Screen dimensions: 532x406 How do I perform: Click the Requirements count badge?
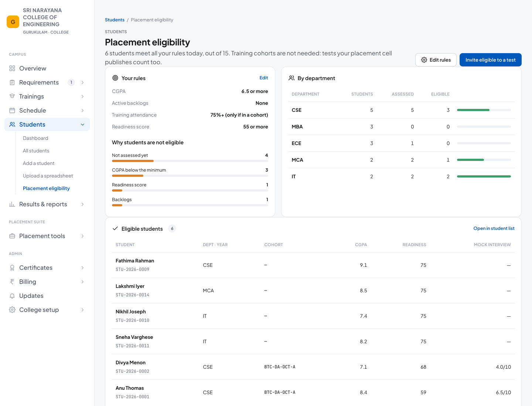(71, 82)
